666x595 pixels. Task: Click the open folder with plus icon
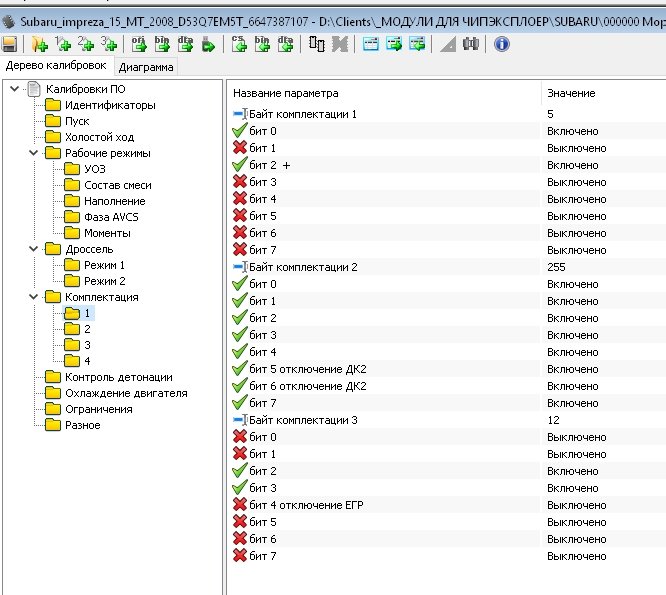point(39,44)
